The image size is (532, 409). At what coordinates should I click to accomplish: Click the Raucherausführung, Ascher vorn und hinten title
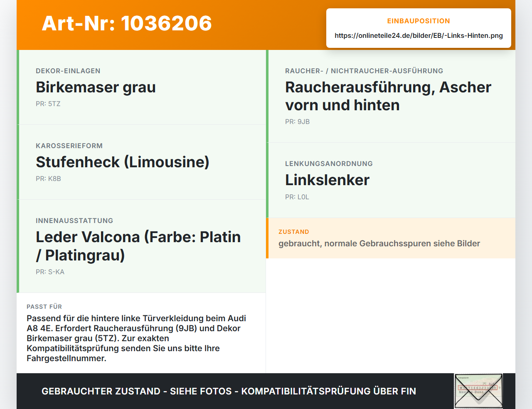click(388, 96)
